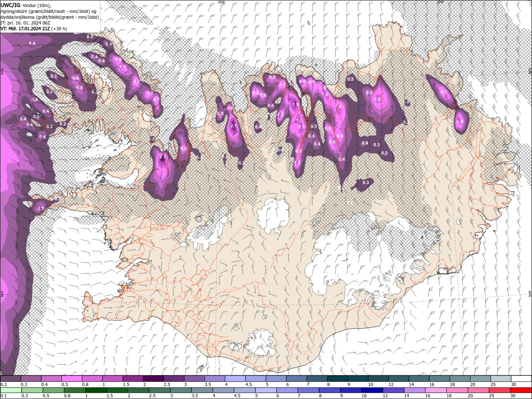Click the 0.2 label at the upper legend start

[3, 384]
